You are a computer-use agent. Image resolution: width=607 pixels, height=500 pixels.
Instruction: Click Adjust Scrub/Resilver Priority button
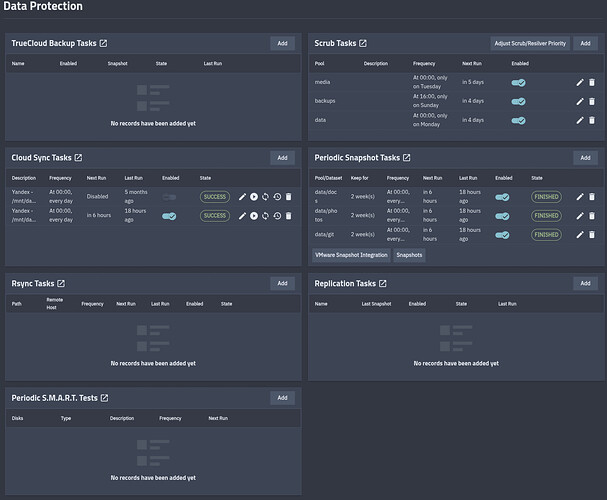(530, 44)
